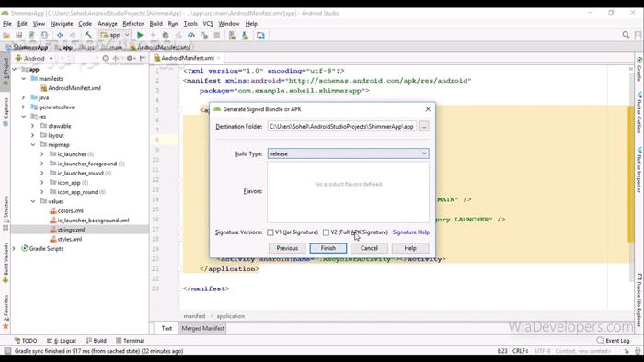
Task: Open file with the folder toolbar icon
Action: pyautogui.click(x=6, y=35)
